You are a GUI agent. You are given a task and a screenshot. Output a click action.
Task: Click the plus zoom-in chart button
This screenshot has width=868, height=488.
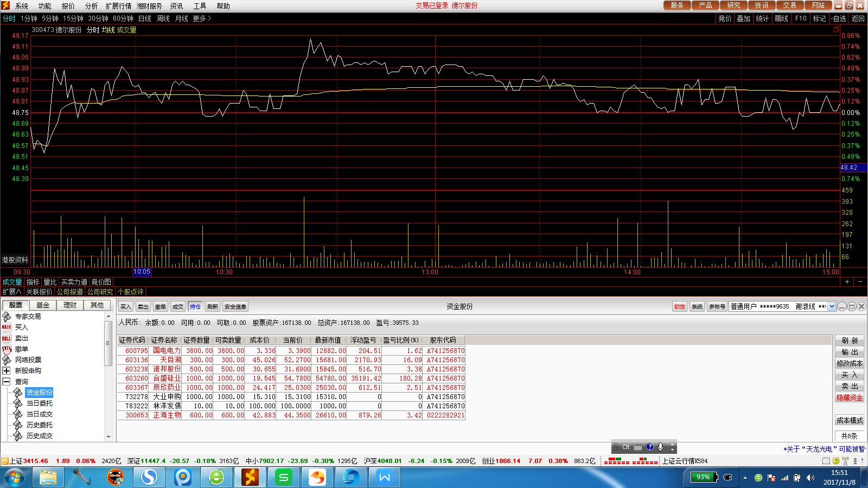pyautogui.click(x=847, y=282)
